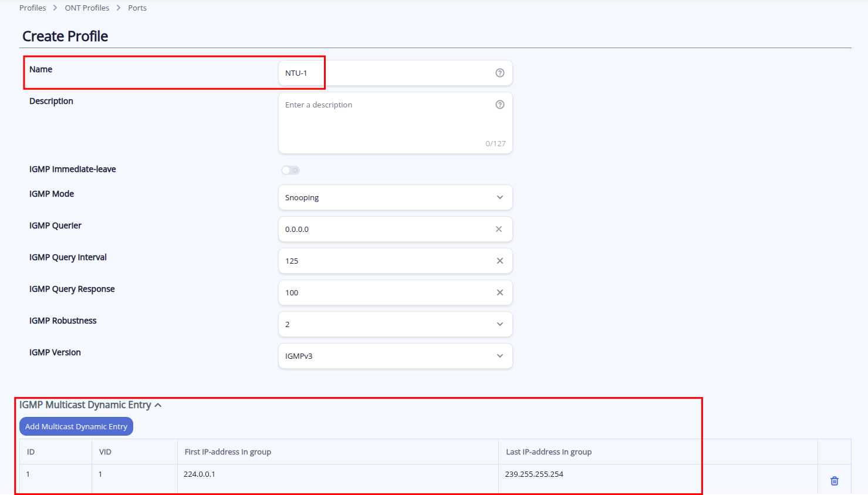868x495 pixels.
Task: Click the Last IP-address 239.255.255.254 cell
Action: 534,474
